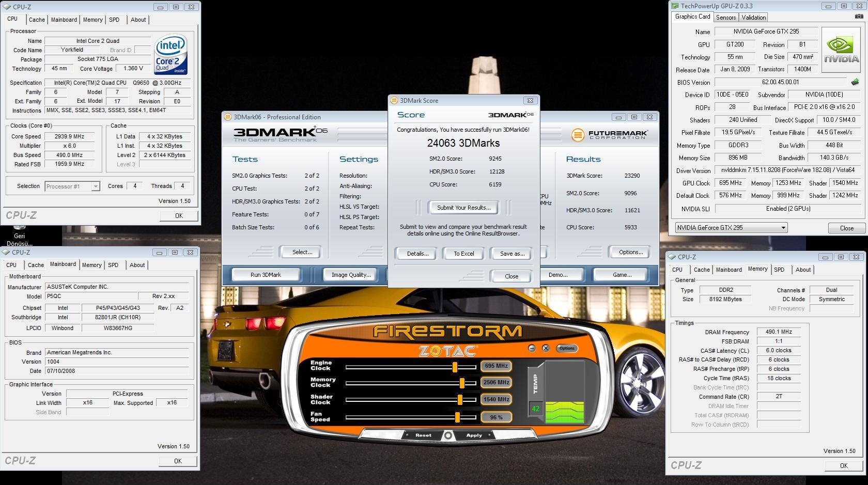Open Cache tab in bottom-right CPU-Z window

[x=702, y=270]
